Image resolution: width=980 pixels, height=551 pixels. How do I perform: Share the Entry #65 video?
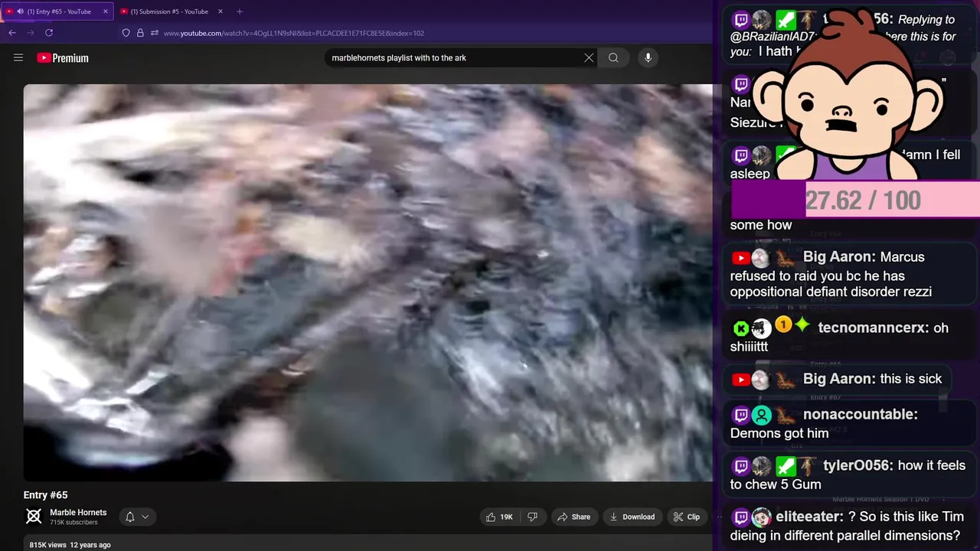click(574, 517)
